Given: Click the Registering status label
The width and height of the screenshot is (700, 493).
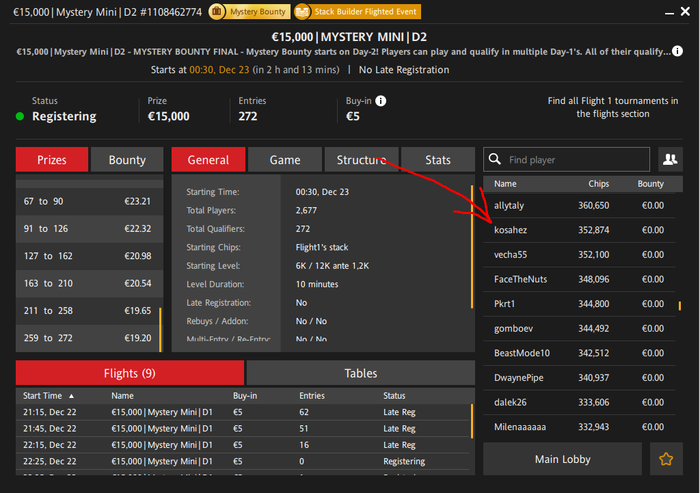Looking at the screenshot, I should click(64, 116).
